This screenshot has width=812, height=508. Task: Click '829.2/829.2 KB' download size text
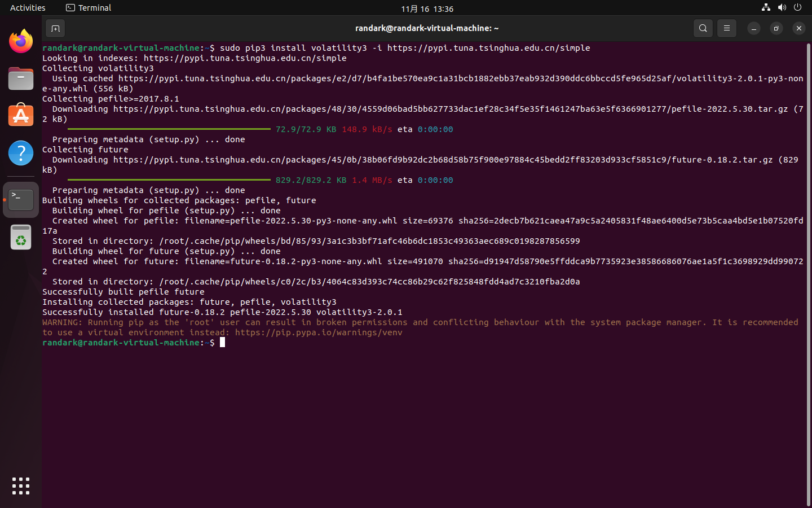(x=311, y=180)
